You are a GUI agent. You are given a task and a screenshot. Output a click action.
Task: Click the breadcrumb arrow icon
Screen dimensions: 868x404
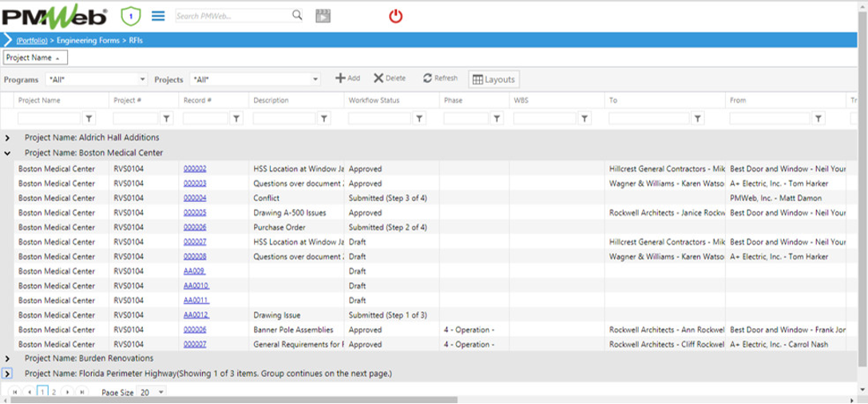coord(8,40)
